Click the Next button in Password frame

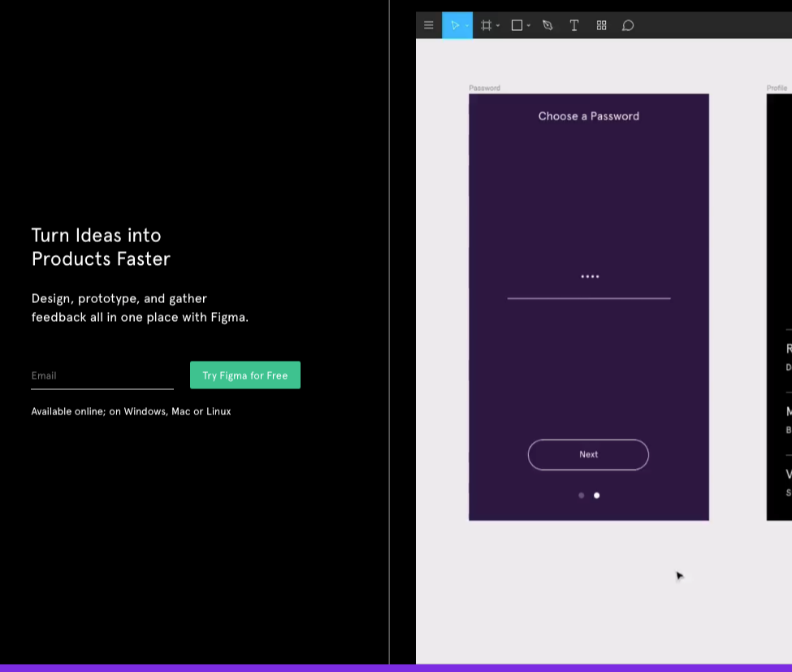[x=588, y=454]
